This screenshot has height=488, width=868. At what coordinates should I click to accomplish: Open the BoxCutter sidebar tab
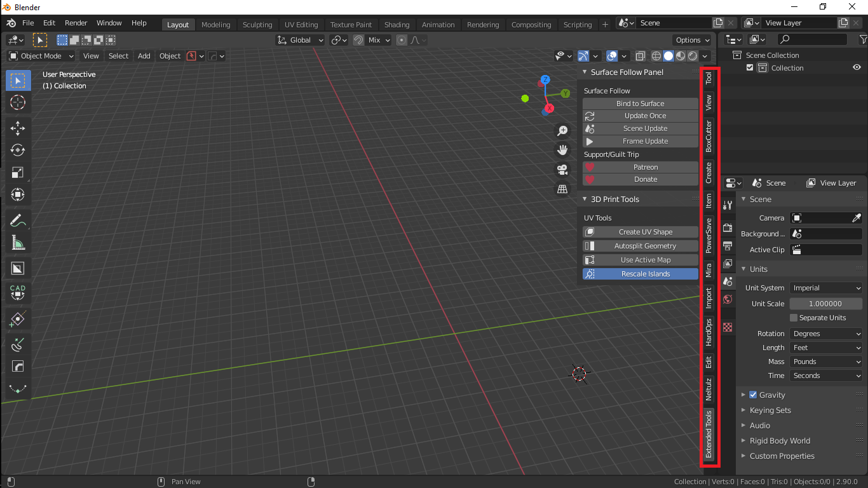tap(709, 136)
